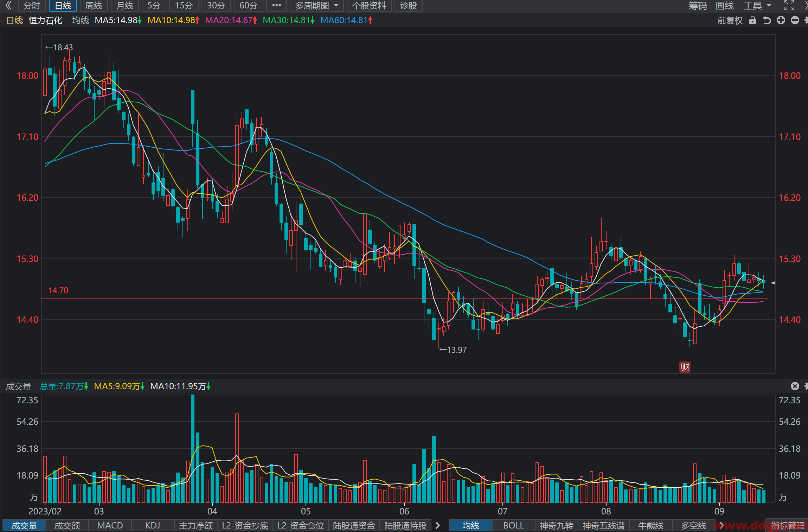Viewport: 808px width, 532px height.
Task: Close the 成交量 volume panel
Action: 795,386
